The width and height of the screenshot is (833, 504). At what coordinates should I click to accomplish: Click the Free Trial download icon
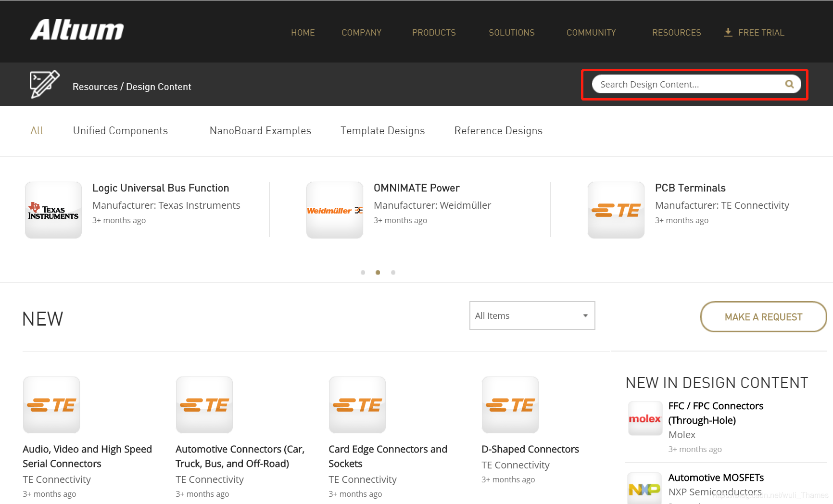click(x=728, y=32)
